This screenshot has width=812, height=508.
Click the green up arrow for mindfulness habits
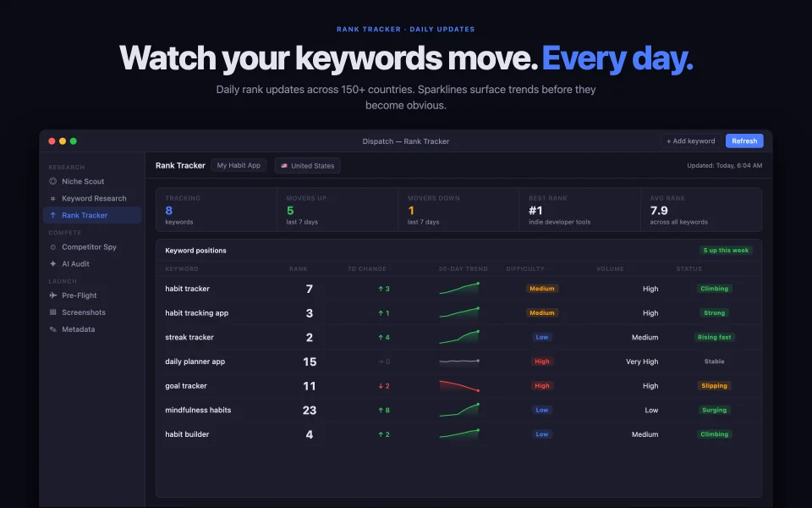point(381,410)
